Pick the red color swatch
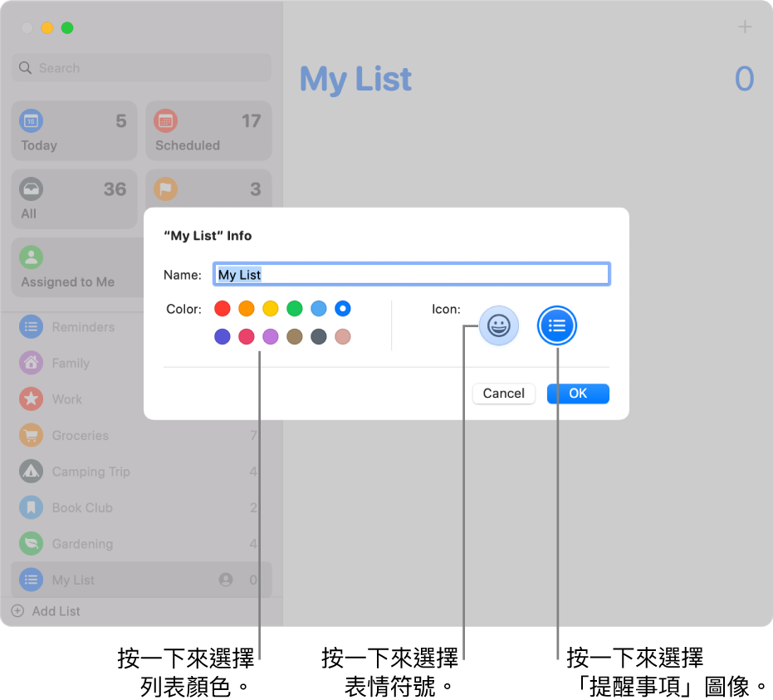This screenshot has width=773, height=700. tap(223, 308)
